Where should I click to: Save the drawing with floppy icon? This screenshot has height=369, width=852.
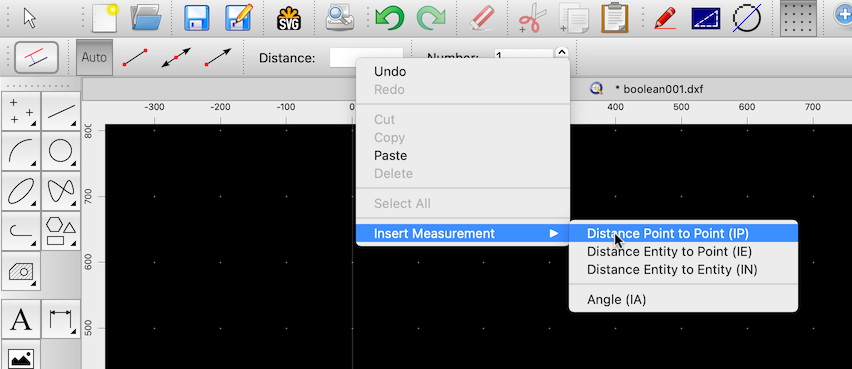[x=197, y=17]
